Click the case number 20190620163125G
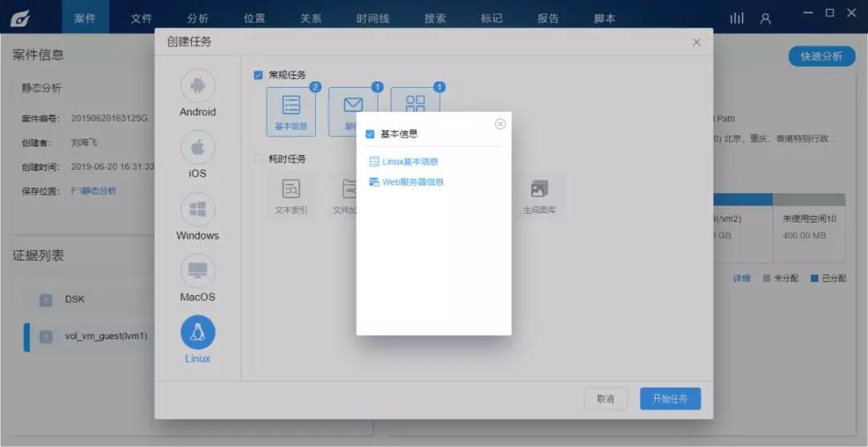868x447 pixels. click(x=109, y=118)
